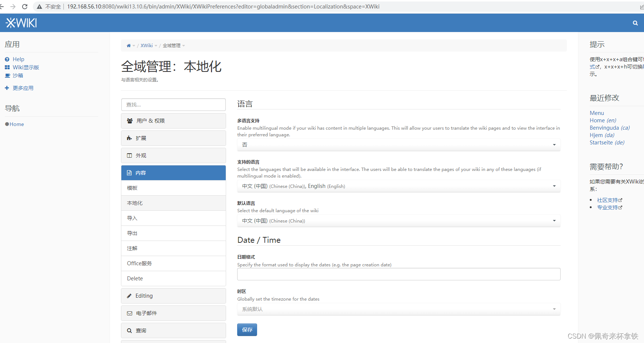
Task: Open the Help link in 应用
Action: [x=18, y=59]
